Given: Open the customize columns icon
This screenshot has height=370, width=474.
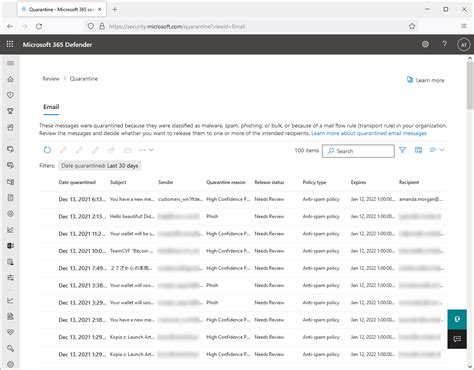Looking at the screenshot, I should coord(418,150).
